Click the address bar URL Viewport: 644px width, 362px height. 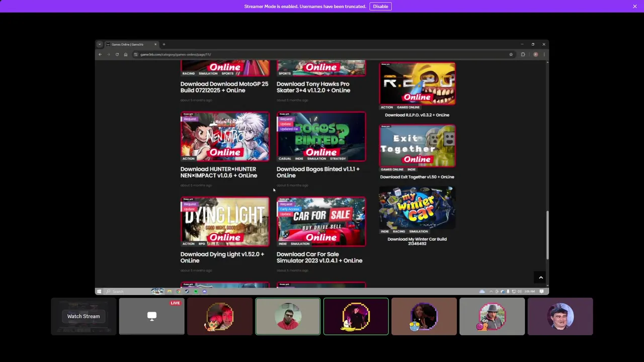coord(176,54)
